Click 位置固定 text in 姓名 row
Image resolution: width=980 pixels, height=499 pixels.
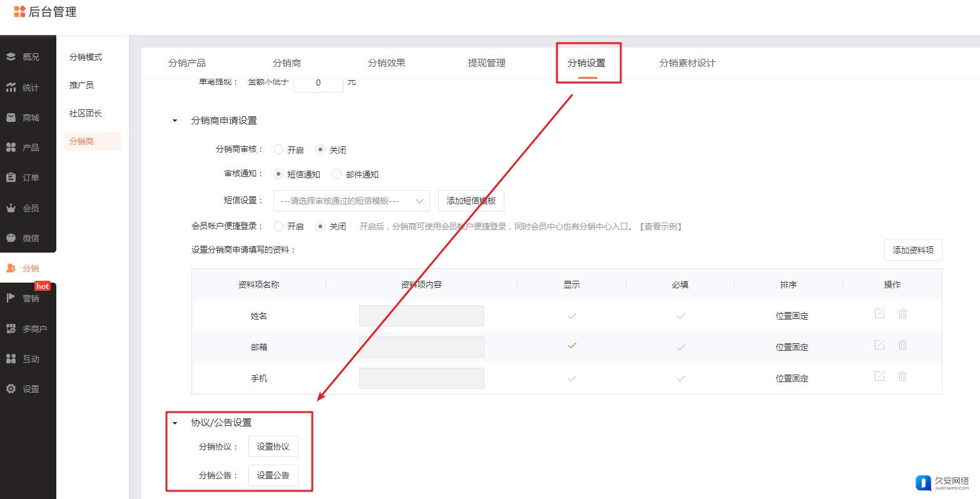[792, 316]
